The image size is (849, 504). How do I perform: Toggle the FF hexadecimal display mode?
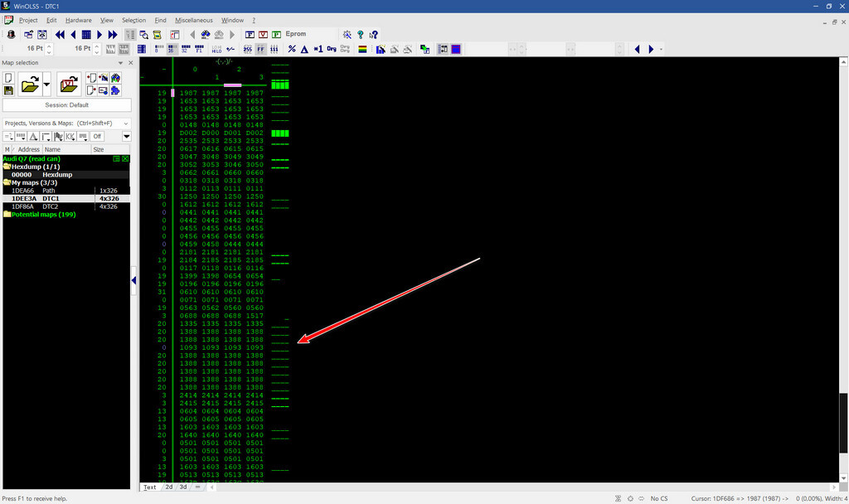261,49
